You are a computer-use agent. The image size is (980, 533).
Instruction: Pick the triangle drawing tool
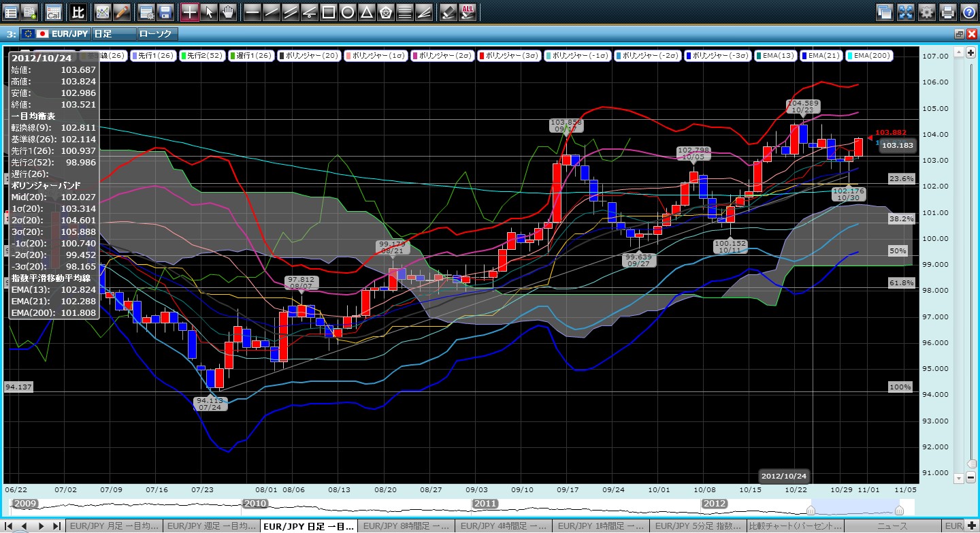pyautogui.click(x=366, y=12)
